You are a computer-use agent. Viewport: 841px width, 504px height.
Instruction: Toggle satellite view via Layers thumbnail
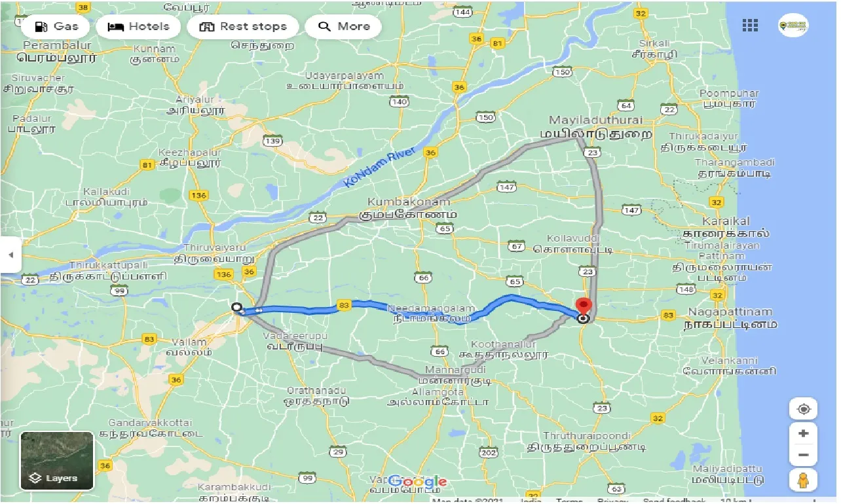point(57,461)
